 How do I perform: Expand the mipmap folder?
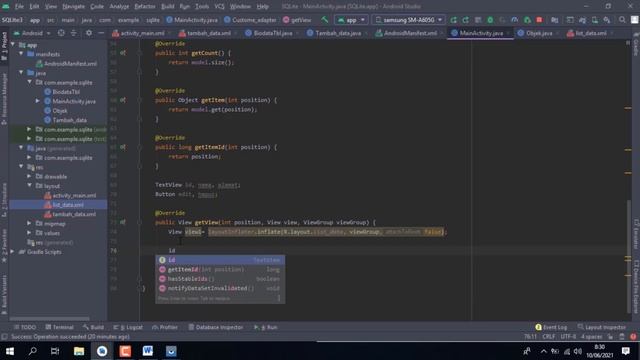(x=29, y=224)
